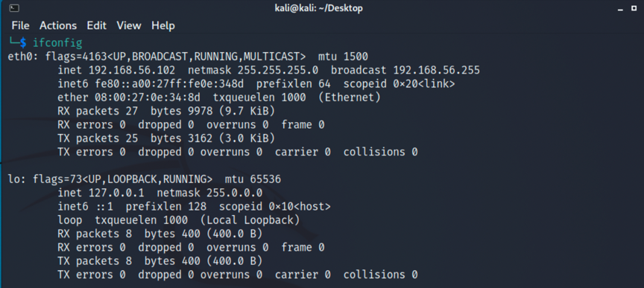This screenshot has width=644, height=288.
Task: Click the shell prompt dollar sign
Action: 23,42
